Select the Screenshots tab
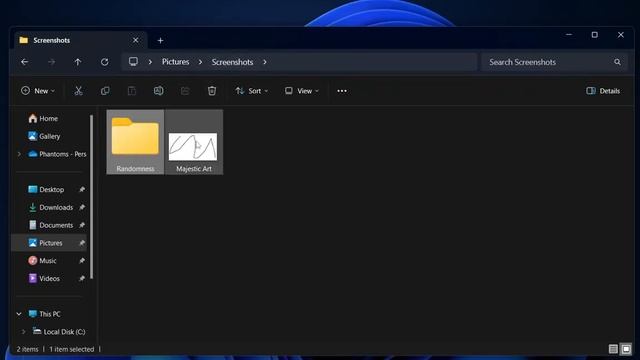Viewport: 640px width, 360px height. pos(81,40)
